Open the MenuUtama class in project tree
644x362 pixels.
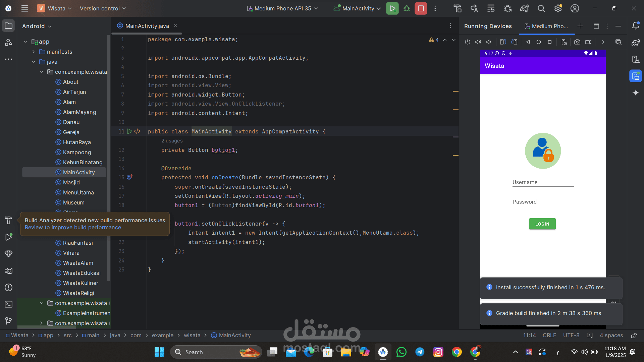coord(78,192)
